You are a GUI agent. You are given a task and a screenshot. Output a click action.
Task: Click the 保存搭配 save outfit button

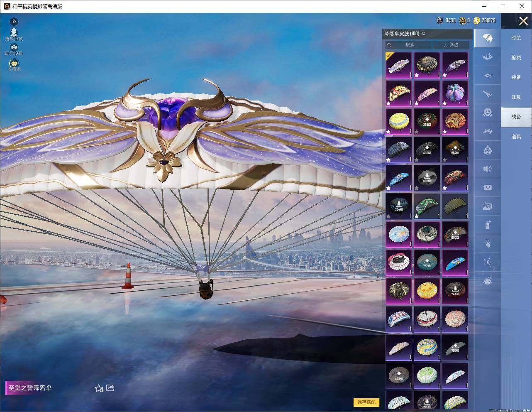pos(366,402)
